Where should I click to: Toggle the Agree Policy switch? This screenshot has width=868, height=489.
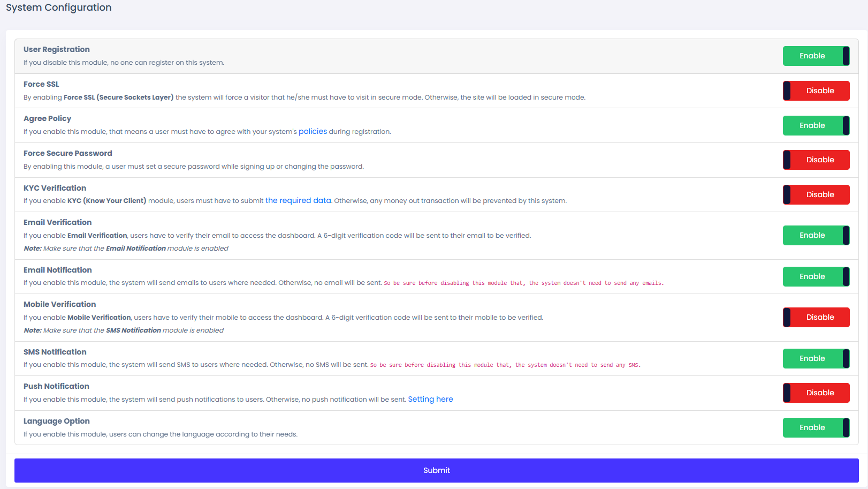[816, 126]
